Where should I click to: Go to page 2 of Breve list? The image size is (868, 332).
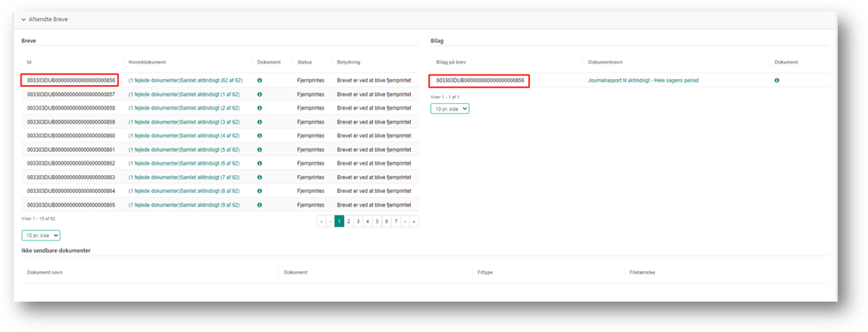349,221
